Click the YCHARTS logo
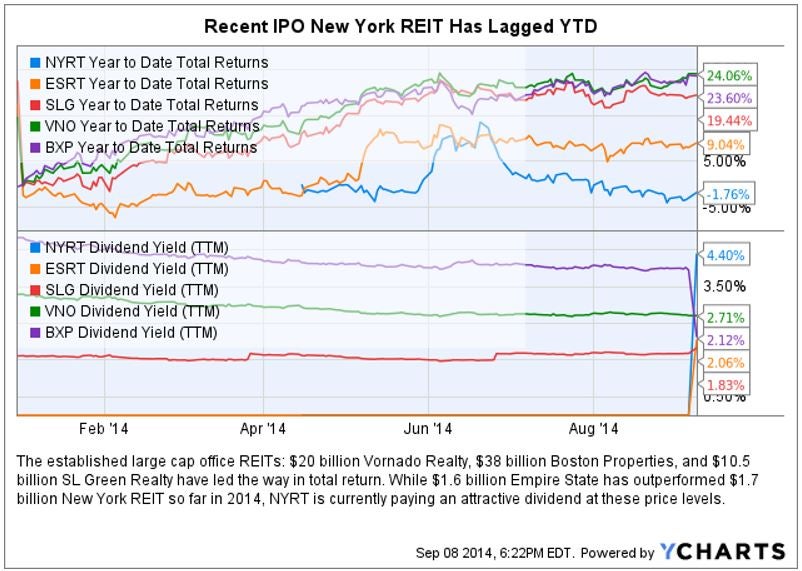This screenshot has width=802, height=571. pos(722,552)
